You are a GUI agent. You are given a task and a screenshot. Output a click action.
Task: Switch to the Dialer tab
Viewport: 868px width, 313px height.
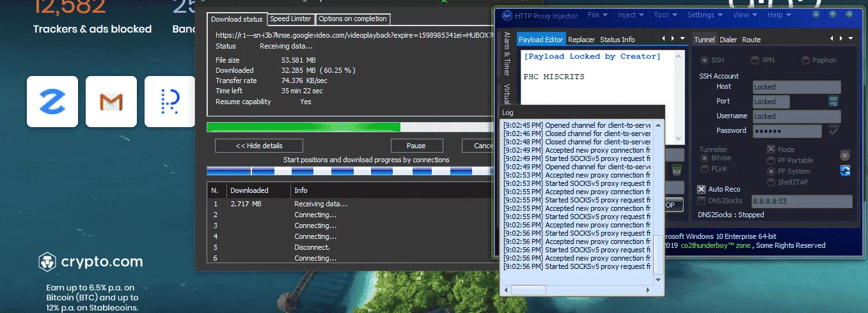coord(729,40)
